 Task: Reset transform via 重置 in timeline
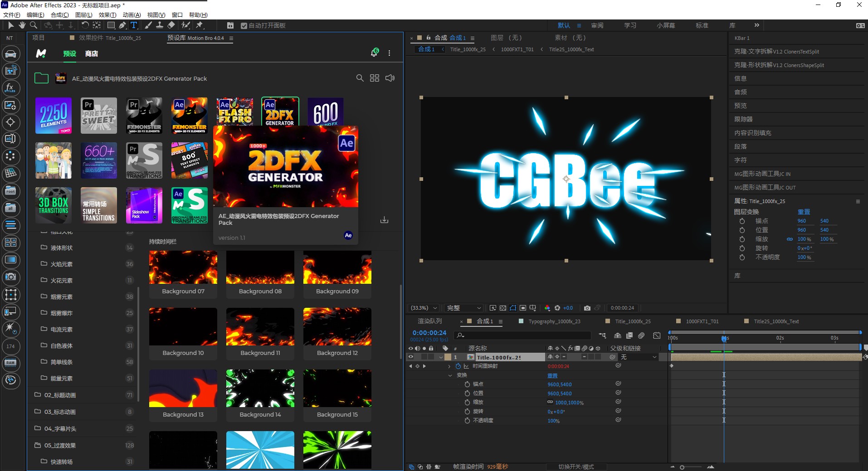coord(552,375)
